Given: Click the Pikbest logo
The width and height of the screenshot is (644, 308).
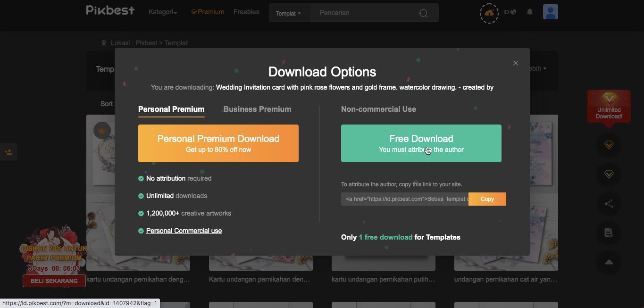Looking at the screenshot, I should [110, 10].
